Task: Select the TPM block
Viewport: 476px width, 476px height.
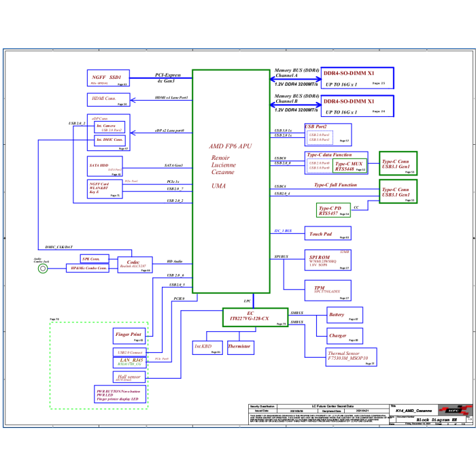Action: coord(328,290)
